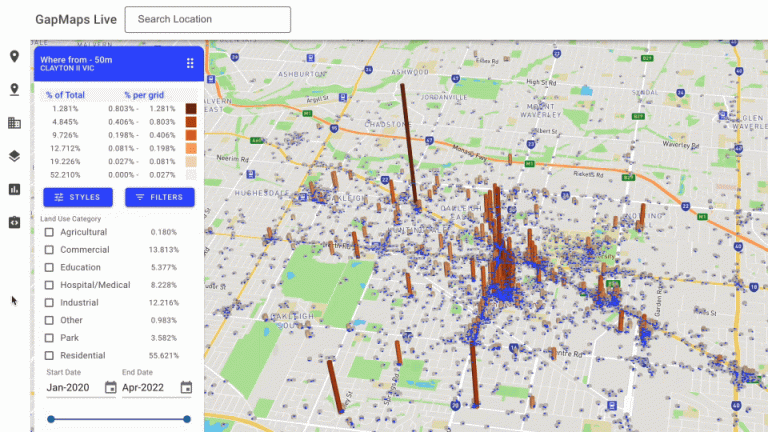The width and height of the screenshot is (768, 432).
Task: Open the bar chart icon in sidebar
Action: tap(14, 189)
